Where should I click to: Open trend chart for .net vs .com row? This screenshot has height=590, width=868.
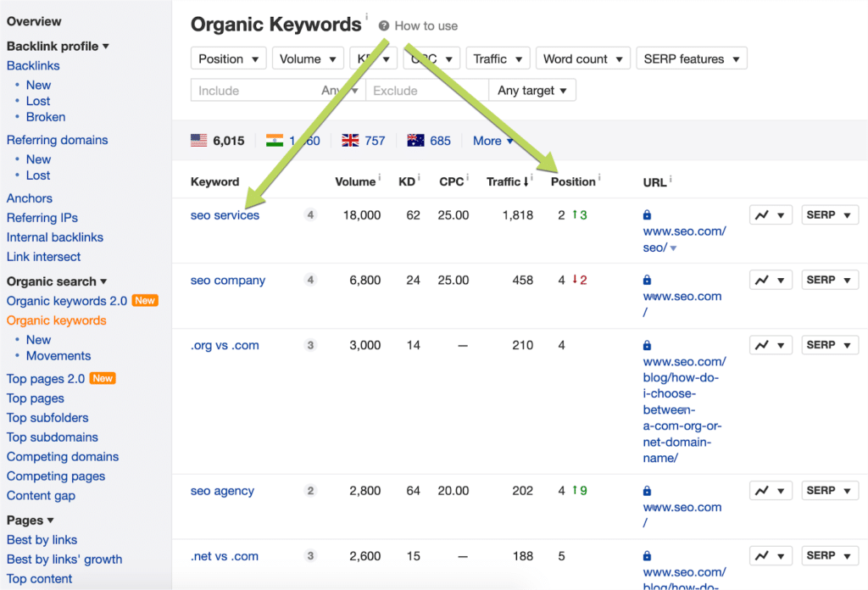point(771,555)
